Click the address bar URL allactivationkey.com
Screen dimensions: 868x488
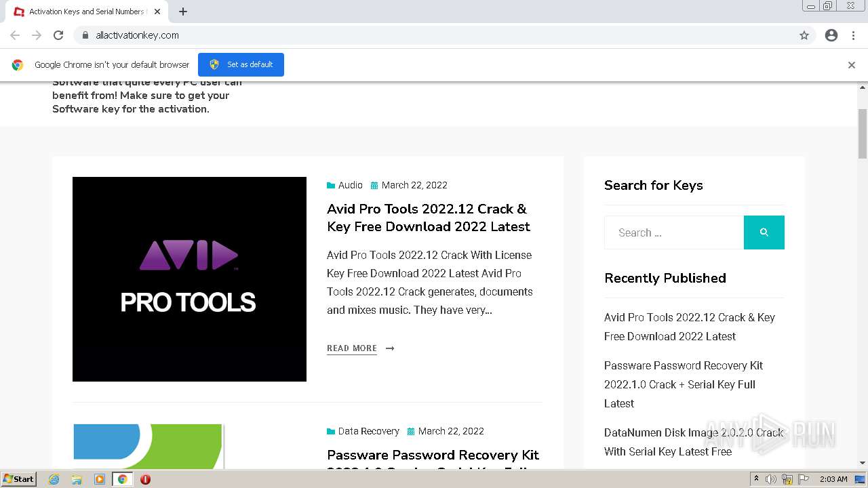click(x=138, y=35)
